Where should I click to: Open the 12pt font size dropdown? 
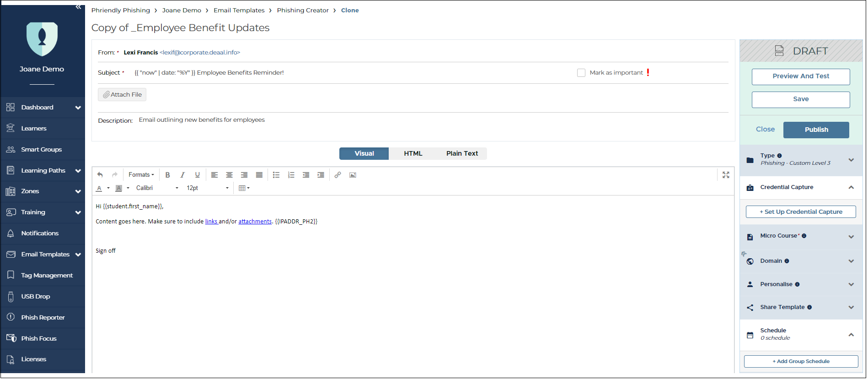(208, 188)
